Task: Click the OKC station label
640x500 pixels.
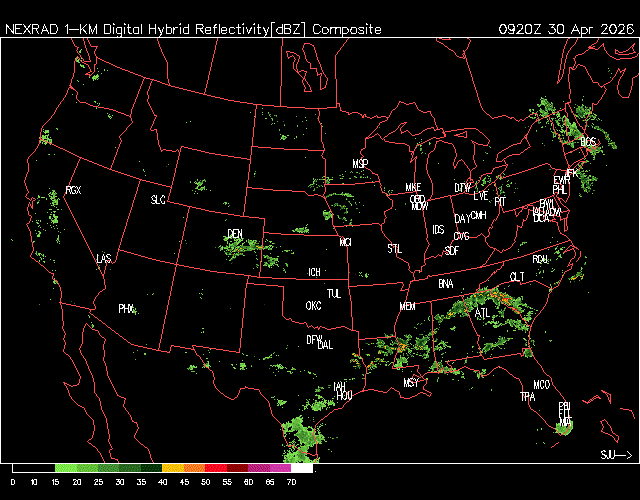Action: tap(313, 305)
